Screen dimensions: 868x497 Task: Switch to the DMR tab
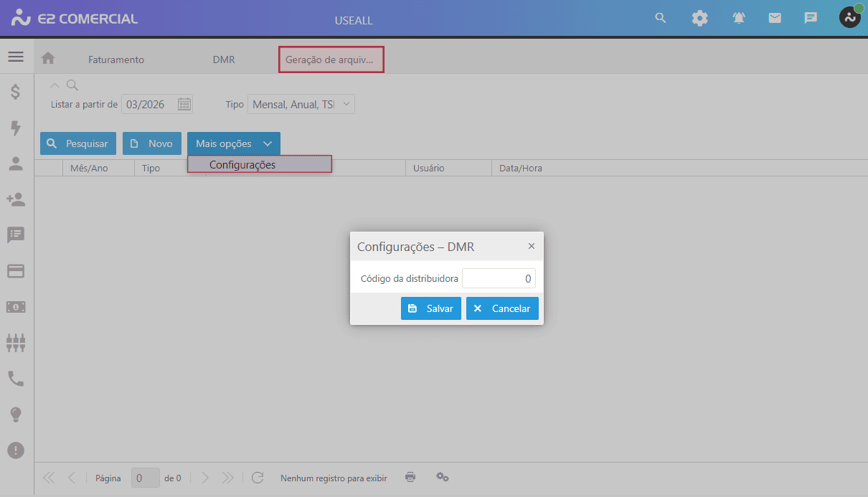coord(224,60)
